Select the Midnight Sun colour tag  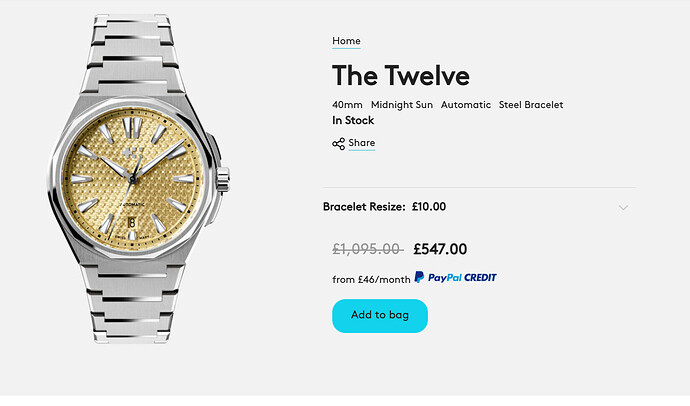point(402,105)
